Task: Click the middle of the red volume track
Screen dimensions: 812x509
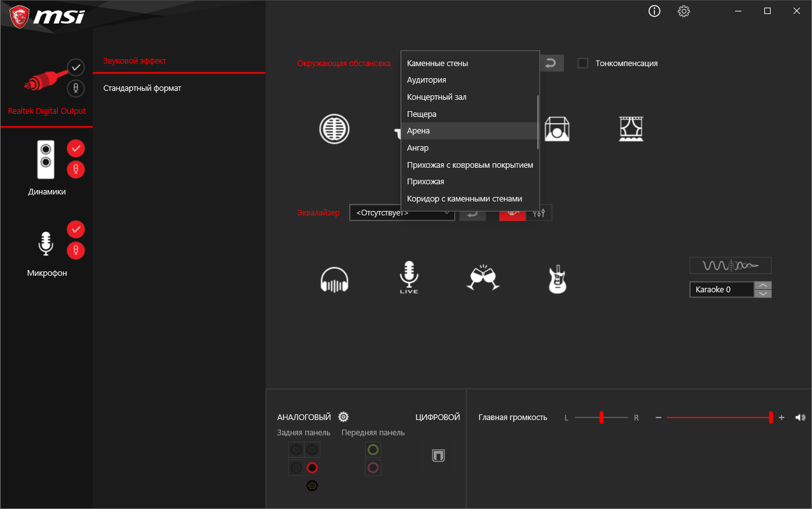Action: coord(719,417)
